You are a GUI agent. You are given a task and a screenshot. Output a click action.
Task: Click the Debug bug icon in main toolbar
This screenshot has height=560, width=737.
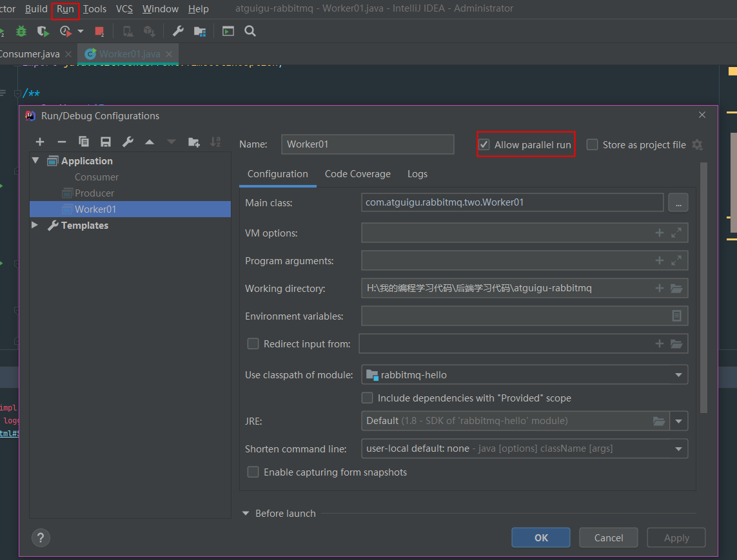21,32
